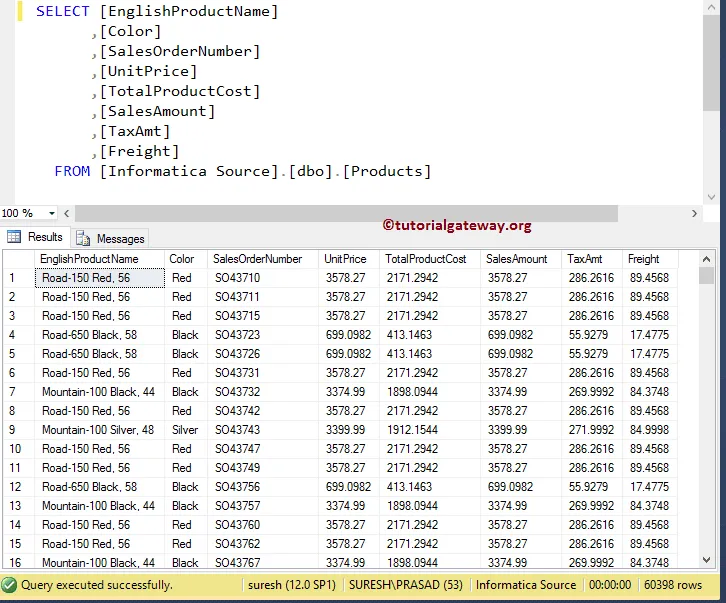Click cell SO43743
The width and height of the screenshot is (726, 603).
tap(263, 430)
